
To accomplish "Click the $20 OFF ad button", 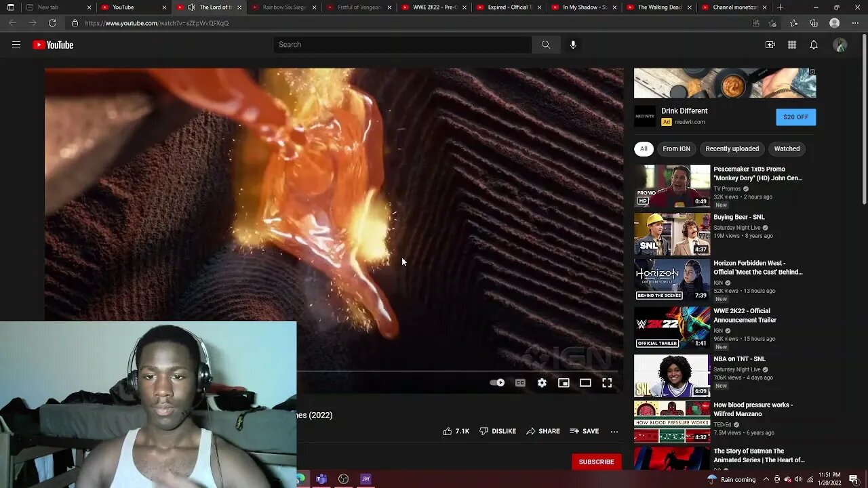I will (x=795, y=117).
